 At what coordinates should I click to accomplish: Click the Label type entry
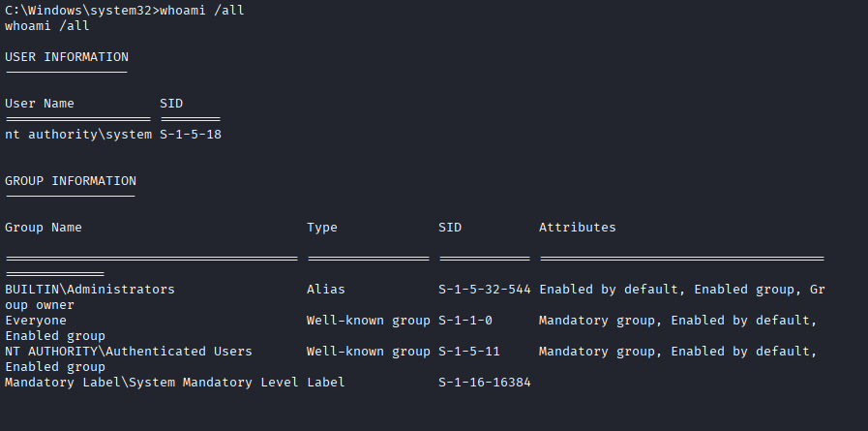point(326,383)
